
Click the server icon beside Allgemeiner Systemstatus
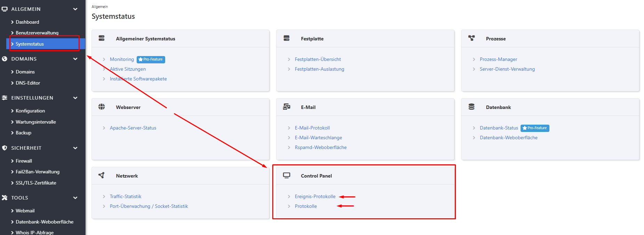(x=102, y=38)
